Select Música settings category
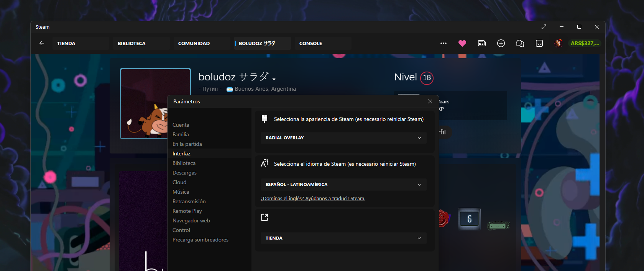 point(209,192)
